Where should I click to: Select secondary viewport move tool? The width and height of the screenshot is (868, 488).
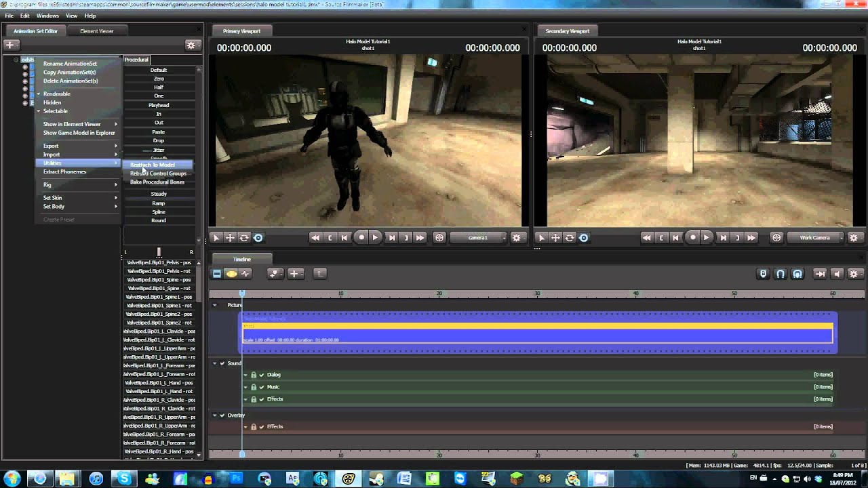click(555, 238)
